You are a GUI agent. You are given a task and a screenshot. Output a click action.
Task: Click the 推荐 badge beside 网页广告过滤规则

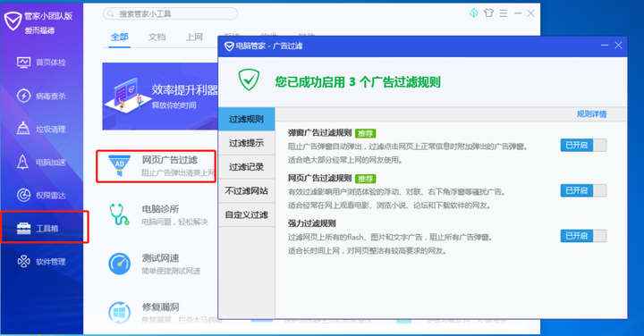365,179
